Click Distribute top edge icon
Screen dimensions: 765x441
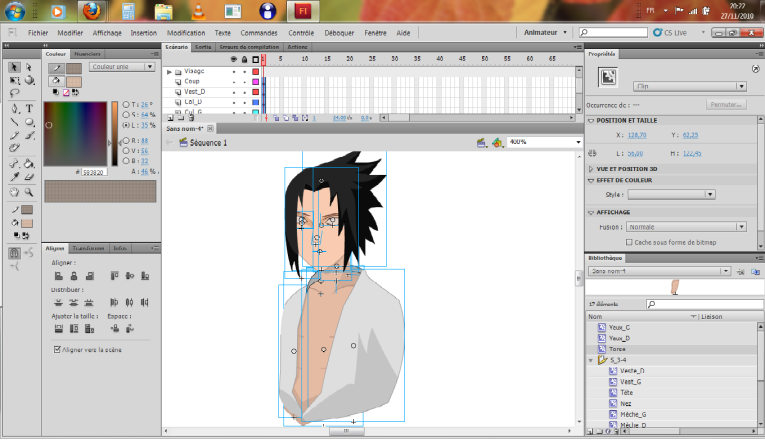click(59, 302)
